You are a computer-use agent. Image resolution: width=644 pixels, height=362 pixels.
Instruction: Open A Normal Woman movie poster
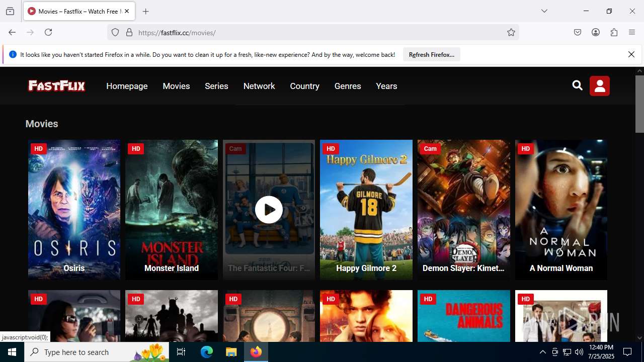click(561, 210)
